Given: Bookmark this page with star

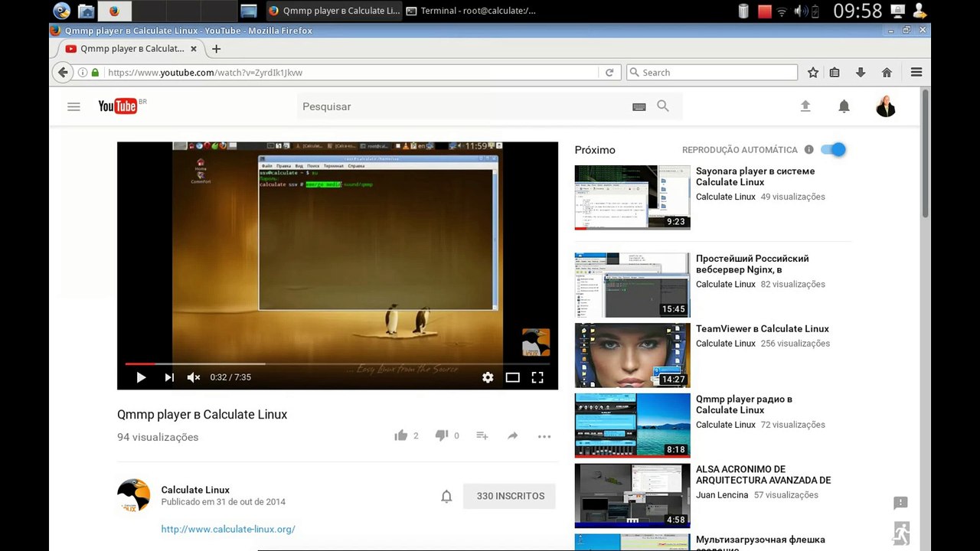Looking at the screenshot, I should pyautogui.click(x=813, y=73).
